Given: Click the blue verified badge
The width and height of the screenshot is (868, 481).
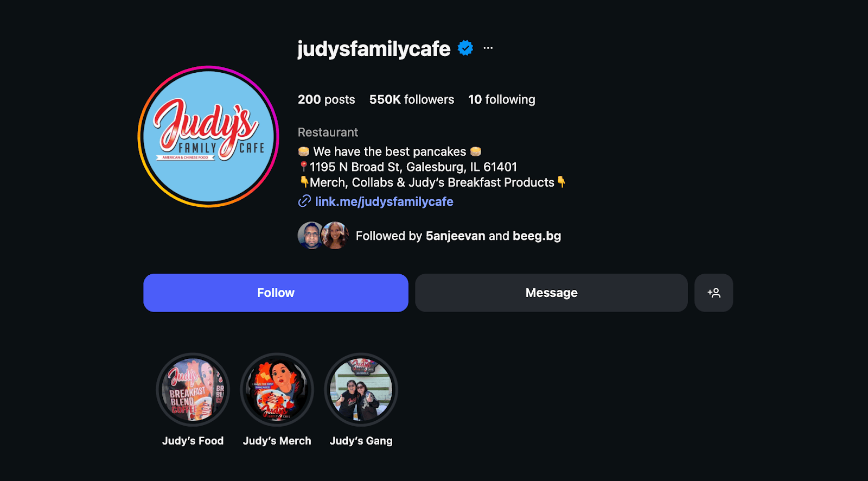Looking at the screenshot, I should pos(465,48).
